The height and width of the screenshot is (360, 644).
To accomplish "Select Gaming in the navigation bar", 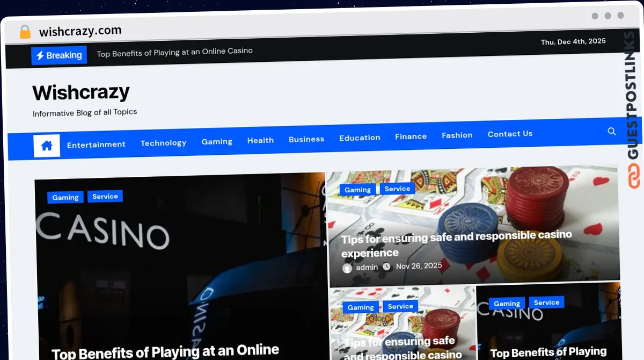I will (217, 141).
